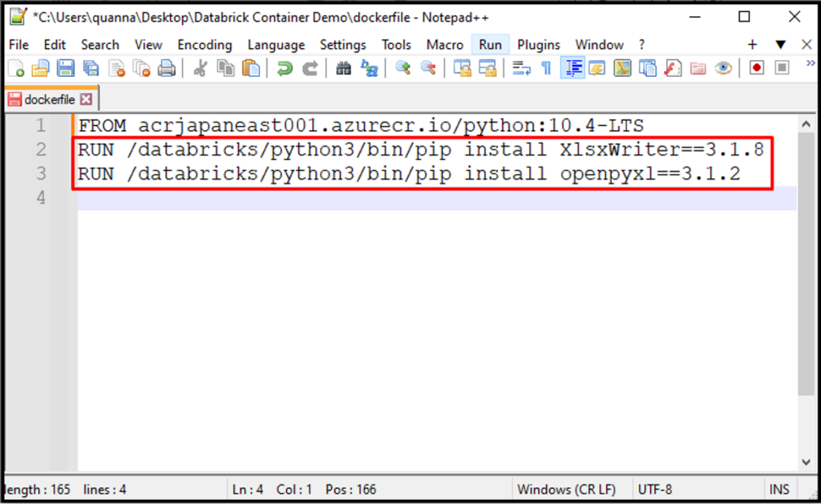Click the vertical scrollbar down arrow

807,462
